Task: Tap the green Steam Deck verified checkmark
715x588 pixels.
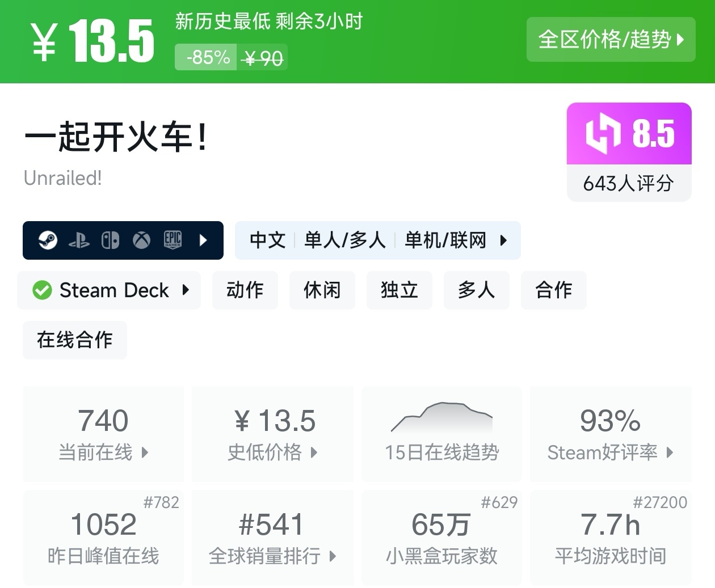Action: [x=42, y=290]
